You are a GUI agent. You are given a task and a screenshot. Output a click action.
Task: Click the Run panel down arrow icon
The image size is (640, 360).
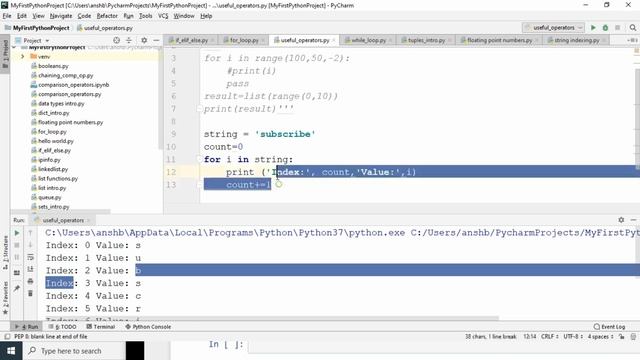(x=30, y=245)
